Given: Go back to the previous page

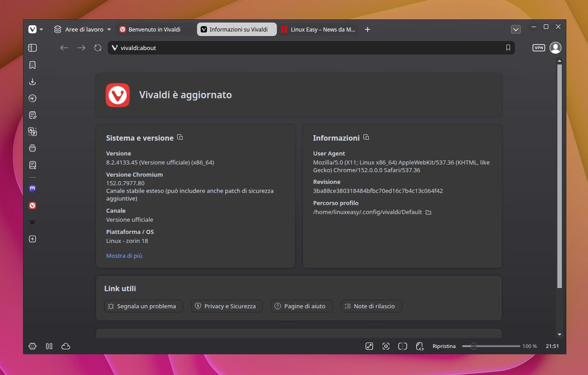Looking at the screenshot, I should [x=64, y=48].
